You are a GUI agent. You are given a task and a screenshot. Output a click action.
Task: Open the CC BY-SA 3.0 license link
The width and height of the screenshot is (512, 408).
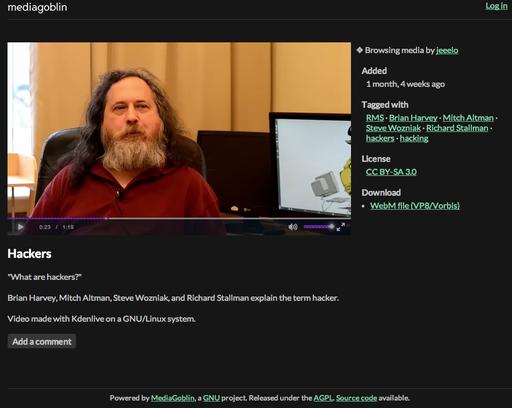pos(391,172)
